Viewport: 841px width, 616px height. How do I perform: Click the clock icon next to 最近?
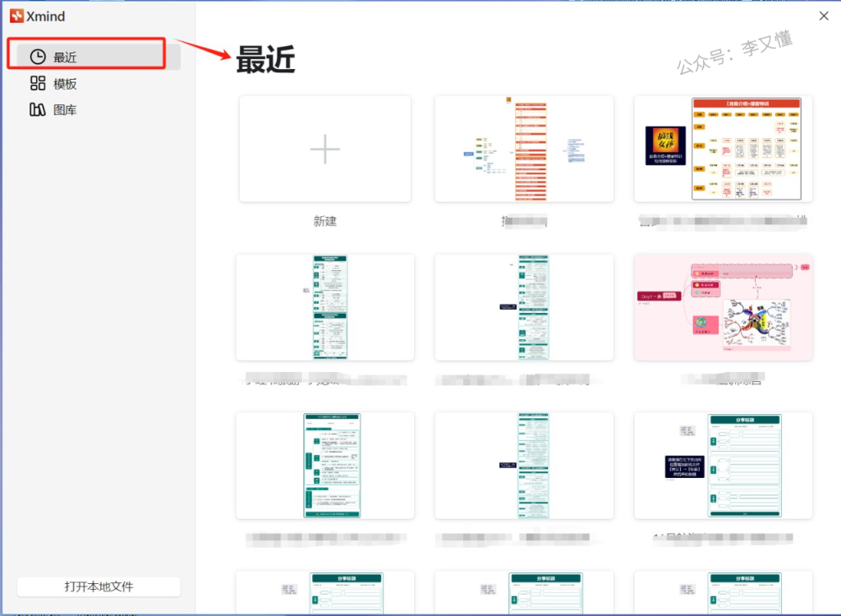pyautogui.click(x=38, y=57)
